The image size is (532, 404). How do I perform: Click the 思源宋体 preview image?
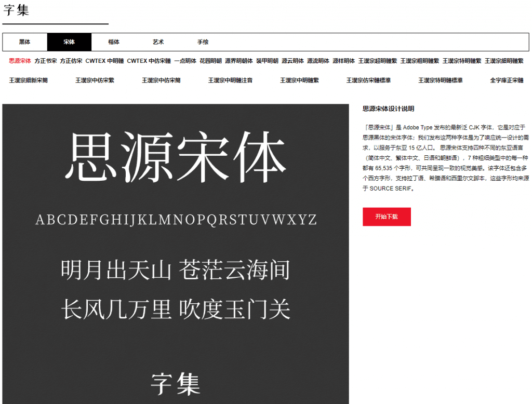click(175, 253)
